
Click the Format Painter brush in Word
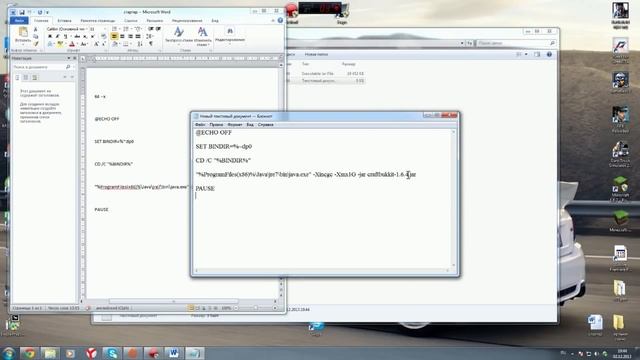click(36, 44)
